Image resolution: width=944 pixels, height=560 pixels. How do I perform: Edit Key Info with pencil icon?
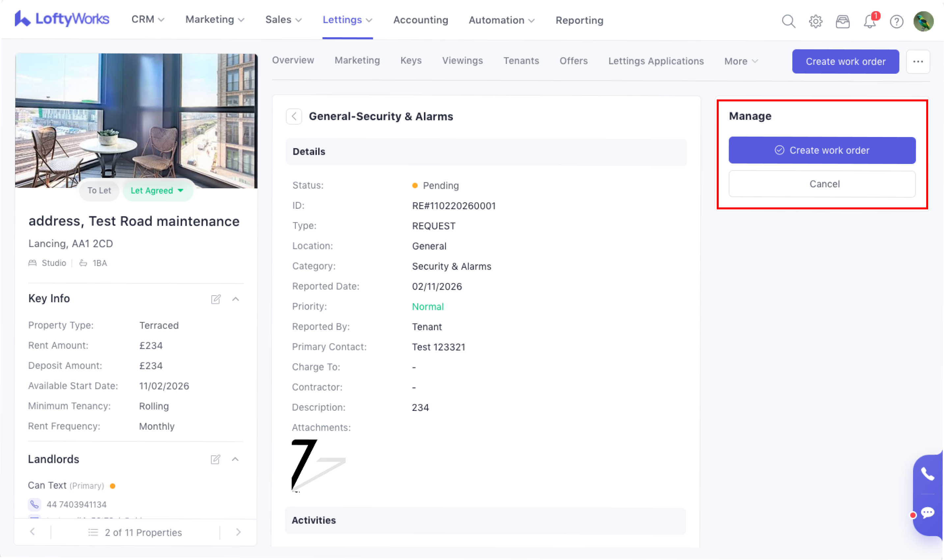point(215,299)
